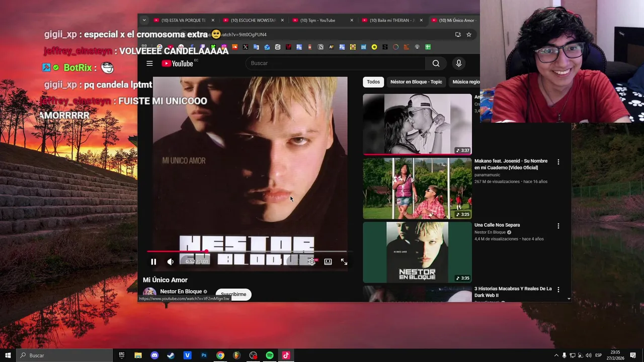Show hidden icons in the system tray
644x362 pixels.
[556, 355]
